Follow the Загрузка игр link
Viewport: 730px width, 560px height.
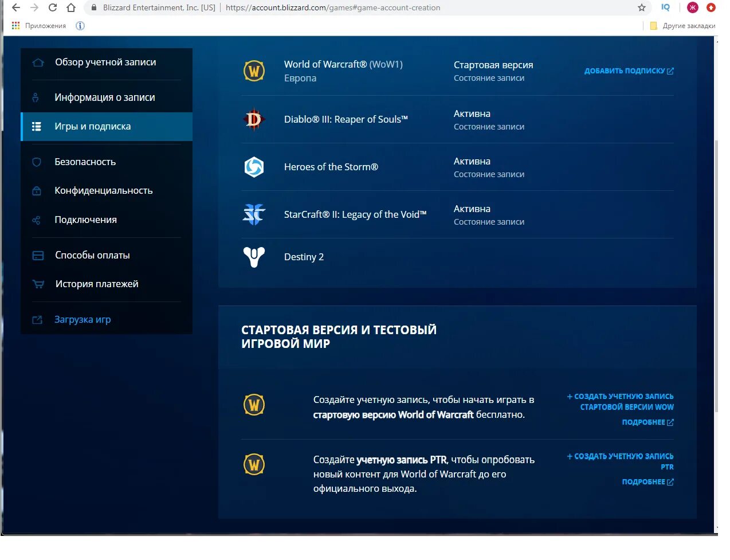click(x=83, y=320)
